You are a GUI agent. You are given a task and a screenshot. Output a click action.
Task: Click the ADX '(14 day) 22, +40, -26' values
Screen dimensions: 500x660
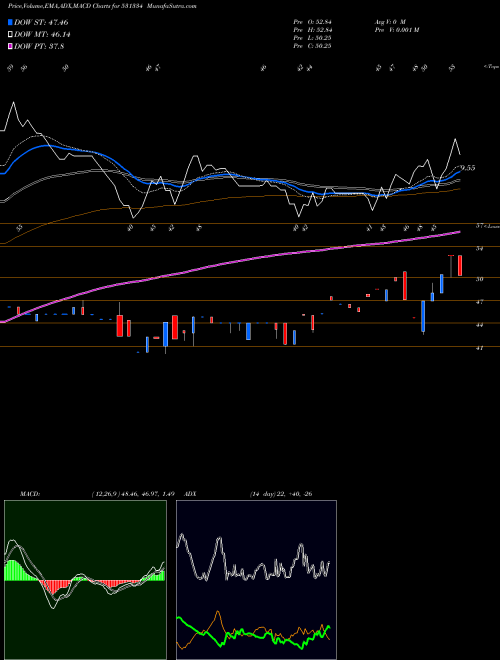tap(281, 494)
